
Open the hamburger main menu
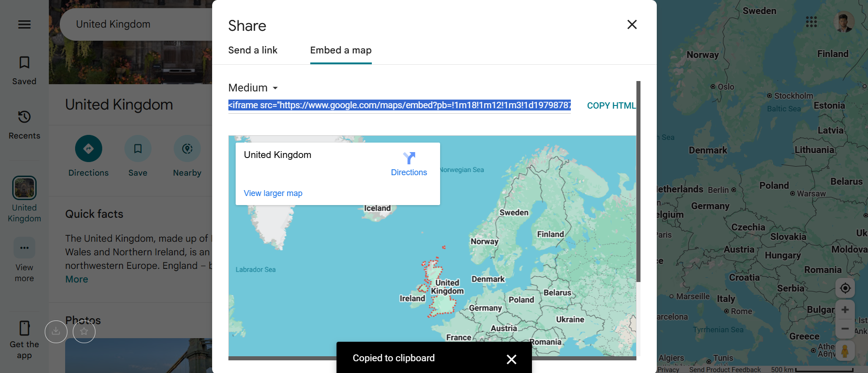click(24, 24)
